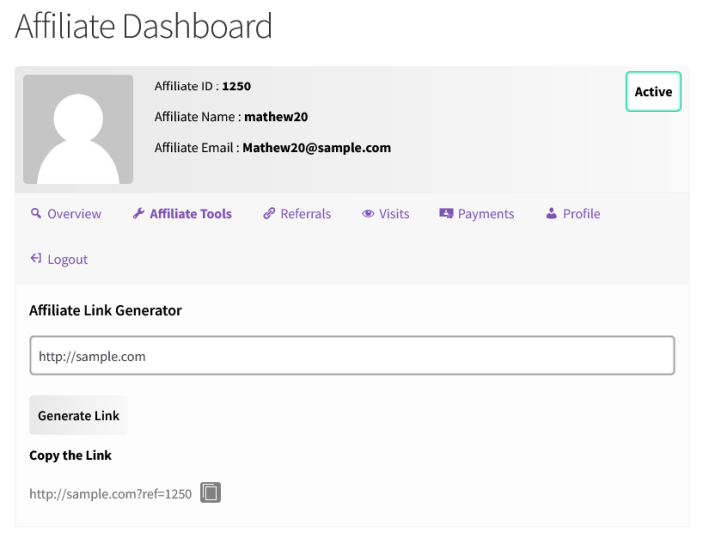Screen dimensions: 703x544
Task: Go to the Referrals tab
Action: [305, 214]
